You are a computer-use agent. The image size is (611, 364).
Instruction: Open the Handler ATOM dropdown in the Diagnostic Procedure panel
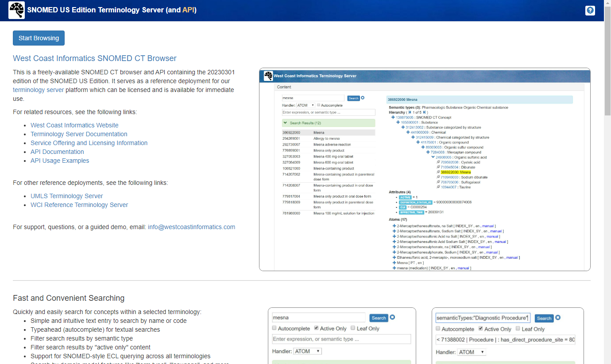[472, 352]
